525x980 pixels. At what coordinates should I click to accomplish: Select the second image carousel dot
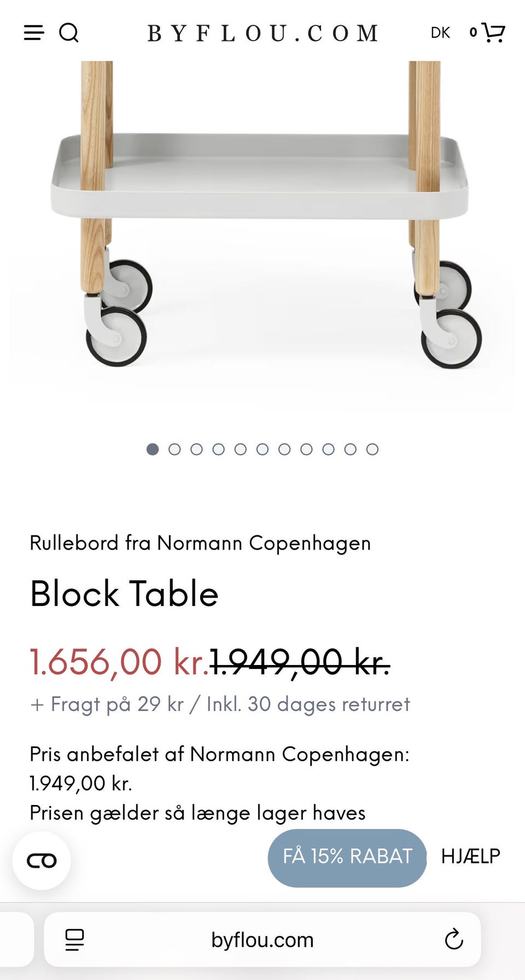coord(174,450)
